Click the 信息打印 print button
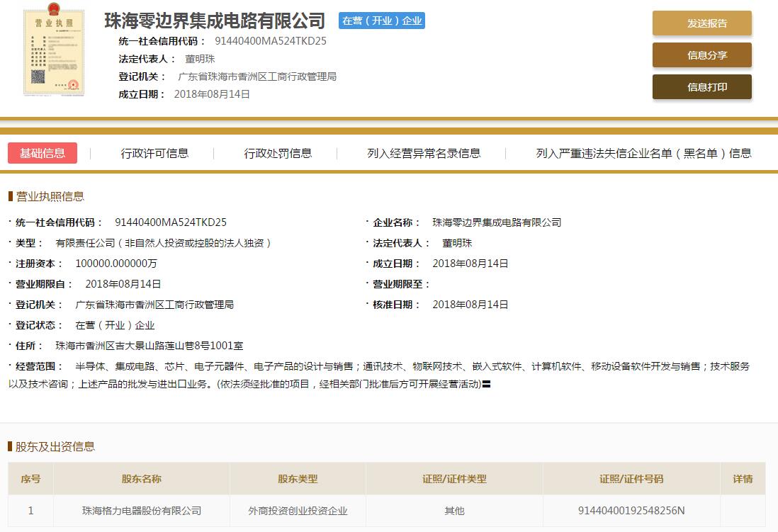Screen dimensions: 778x532 point(701,87)
